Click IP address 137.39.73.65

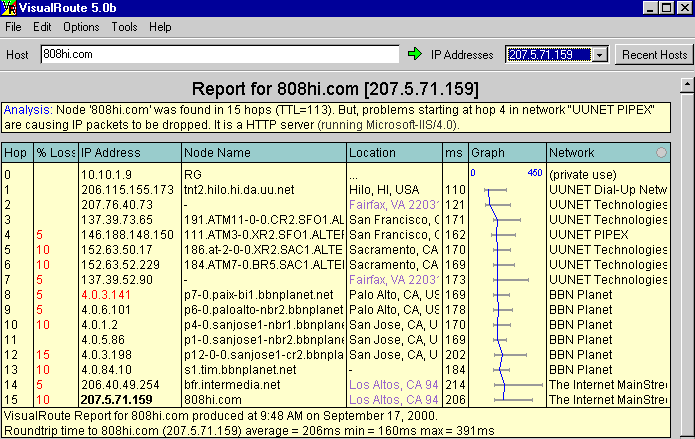pyautogui.click(x=117, y=220)
